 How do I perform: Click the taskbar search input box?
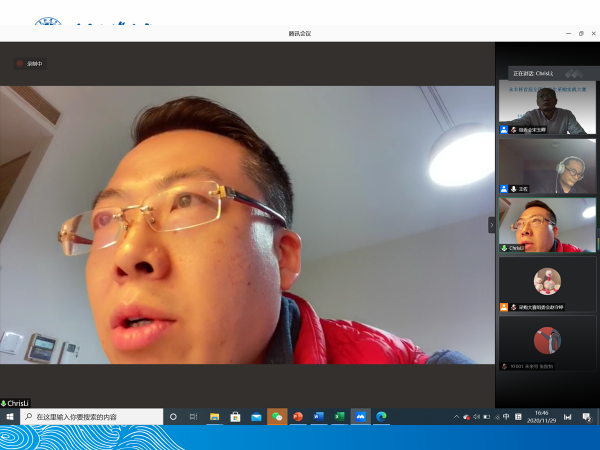[x=92, y=416]
